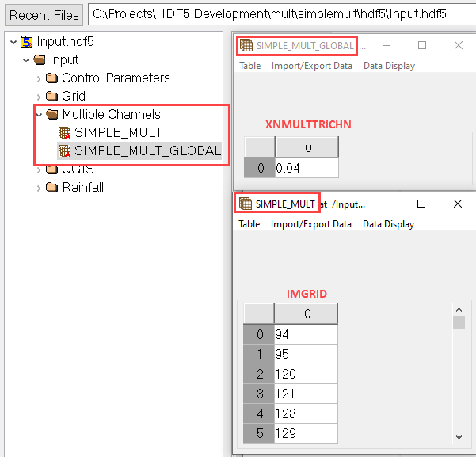Expand the Control Parameters group
476x457 pixels.
click(x=39, y=78)
